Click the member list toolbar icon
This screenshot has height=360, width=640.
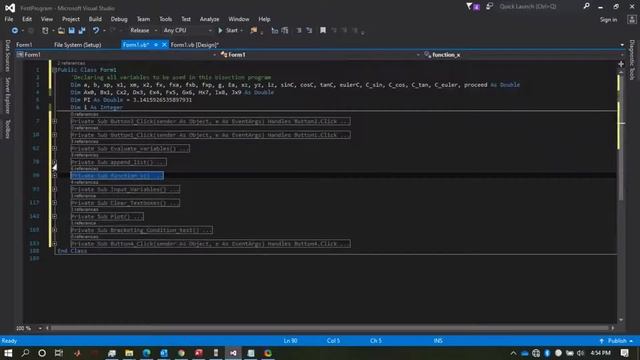click(275, 31)
